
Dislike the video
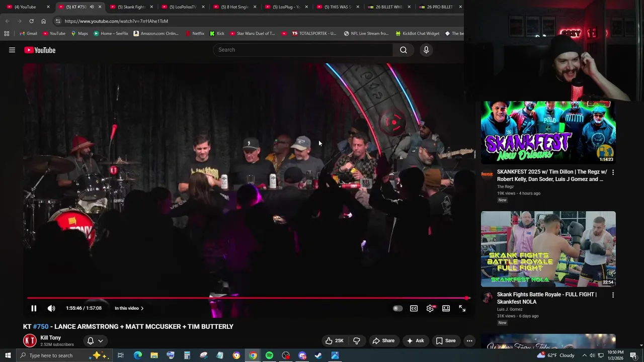[x=357, y=340]
